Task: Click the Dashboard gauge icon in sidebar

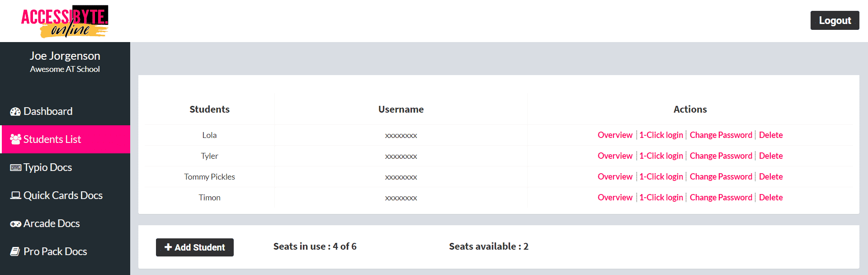Action: [15, 112]
